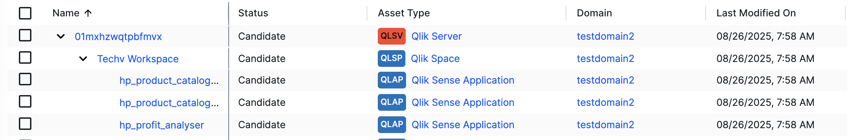Open the 01mxhzwqtpbfmvx asset link

point(118,37)
